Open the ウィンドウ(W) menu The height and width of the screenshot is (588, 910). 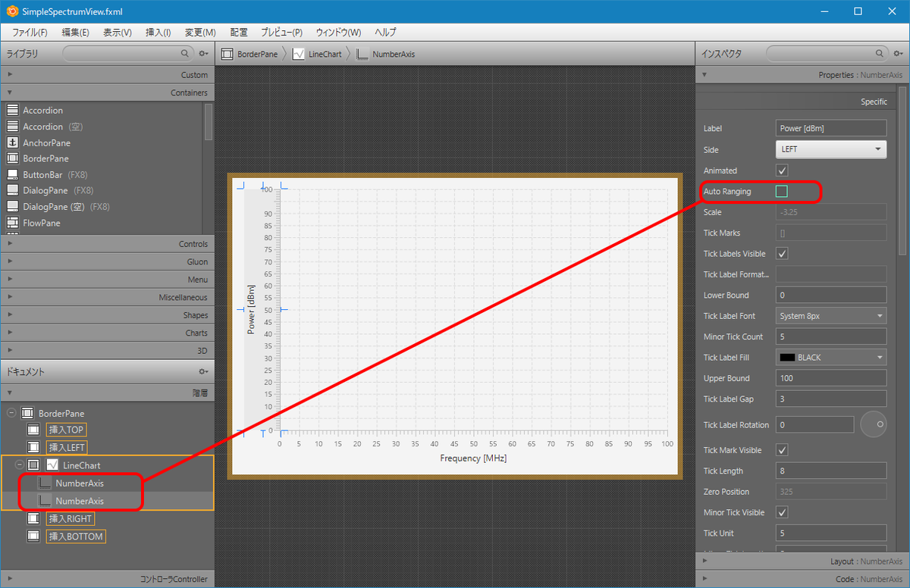click(338, 33)
